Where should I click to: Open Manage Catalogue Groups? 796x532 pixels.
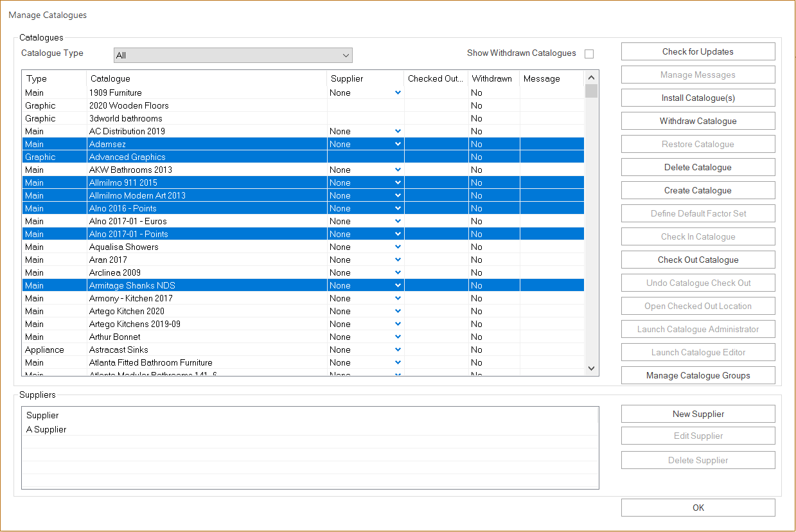coord(698,375)
